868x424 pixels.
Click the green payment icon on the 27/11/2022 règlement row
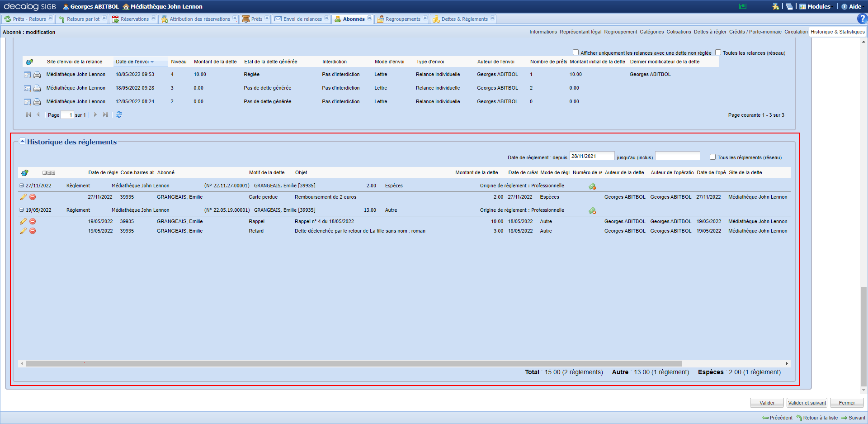(x=592, y=186)
